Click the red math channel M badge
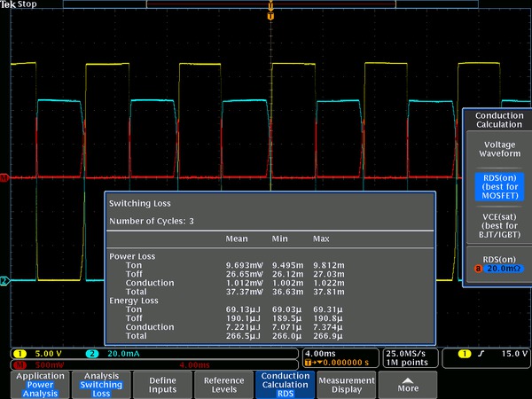 point(17,364)
